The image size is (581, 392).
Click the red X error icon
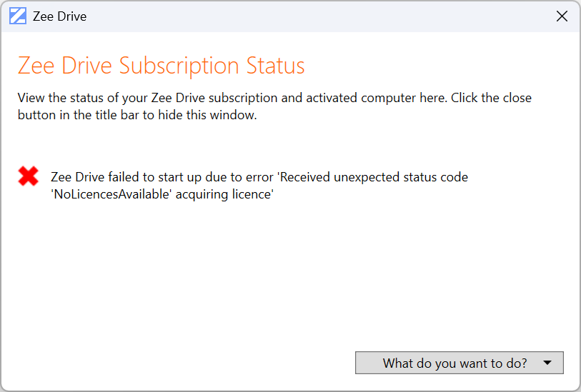pos(29,176)
